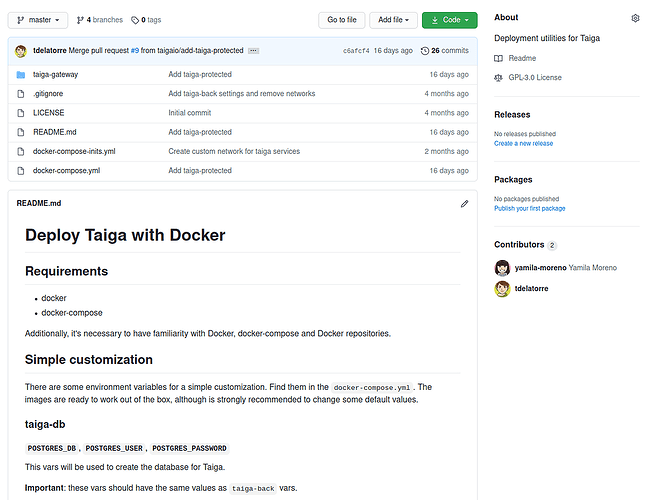Viewport: 648px width, 500px height.
Task: Open the master branch dropdown
Action: coord(38,20)
